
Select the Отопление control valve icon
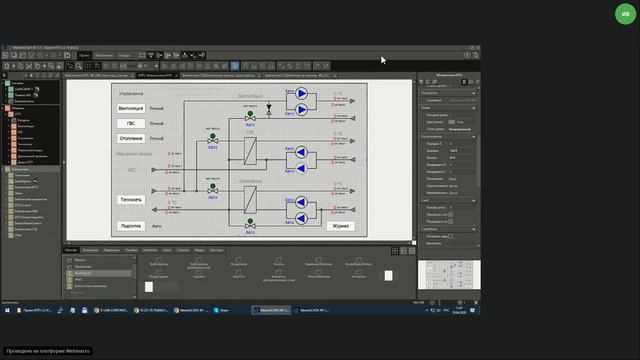tap(213, 189)
